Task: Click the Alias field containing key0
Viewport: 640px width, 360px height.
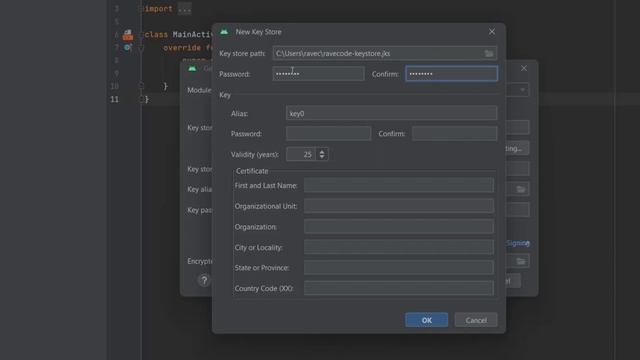Action: point(391,113)
